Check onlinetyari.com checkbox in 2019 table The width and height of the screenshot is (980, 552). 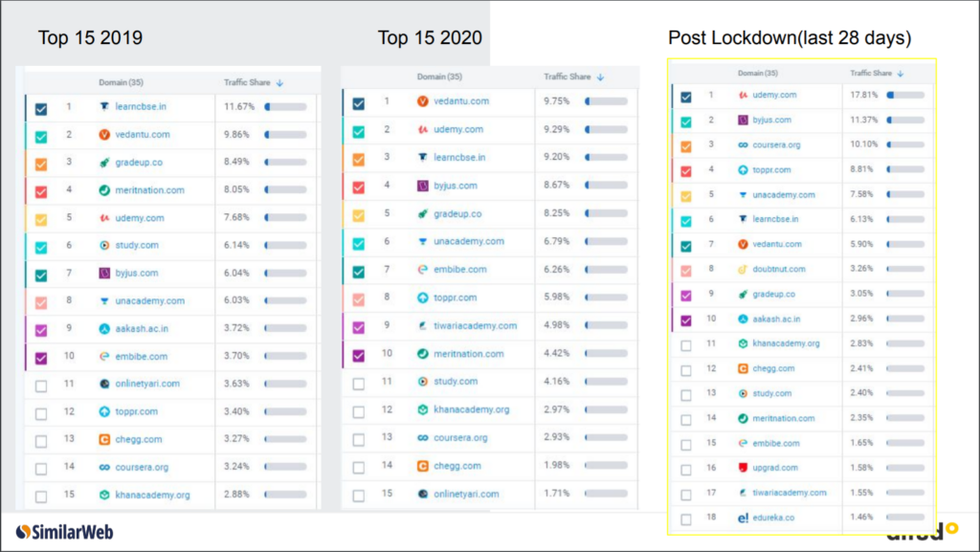[41, 386]
